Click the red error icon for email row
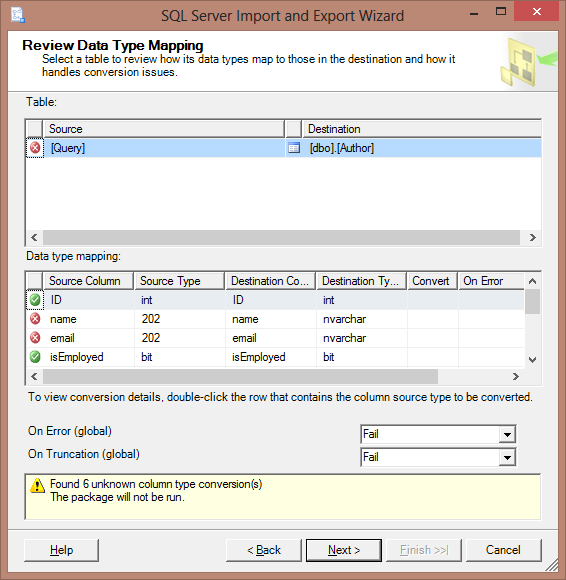 pyautogui.click(x=35, y=337)
